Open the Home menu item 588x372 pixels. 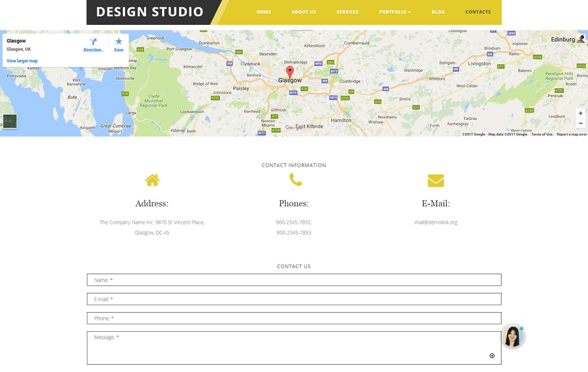pyautogui.click(x=263, y=12)
